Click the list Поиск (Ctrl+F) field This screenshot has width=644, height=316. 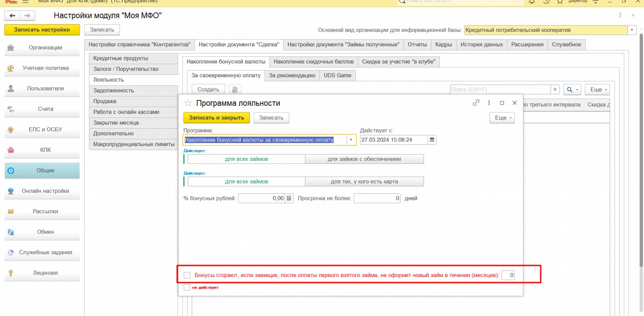coord(500,89)
